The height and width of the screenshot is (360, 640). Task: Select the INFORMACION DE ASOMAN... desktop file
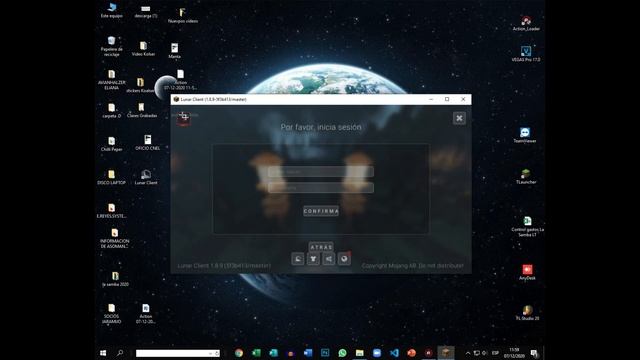tap(115, 238)
